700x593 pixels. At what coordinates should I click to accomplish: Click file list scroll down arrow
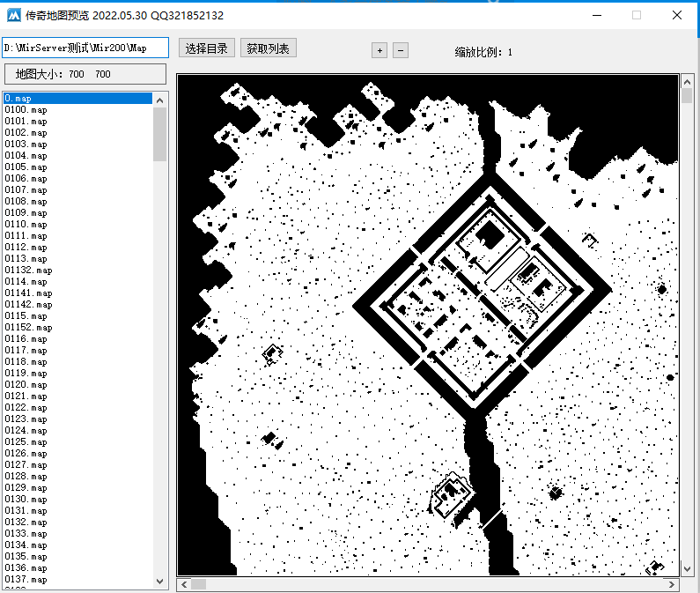(160, 582)
